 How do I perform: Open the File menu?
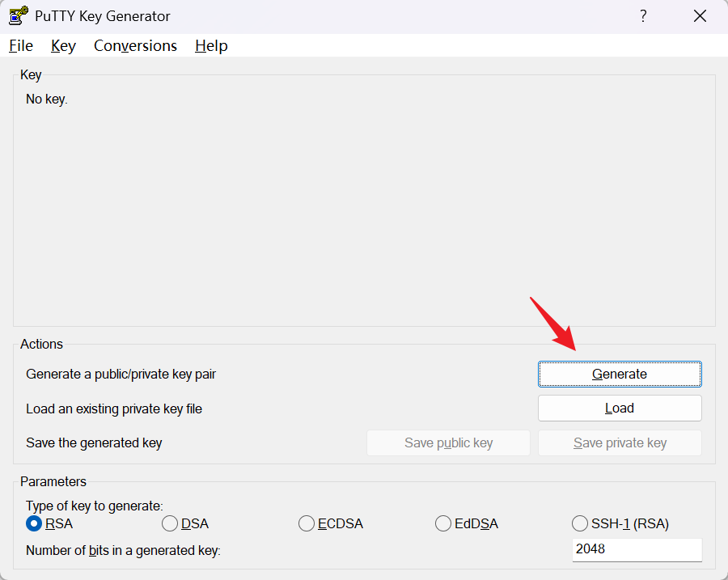coord(21,45)
